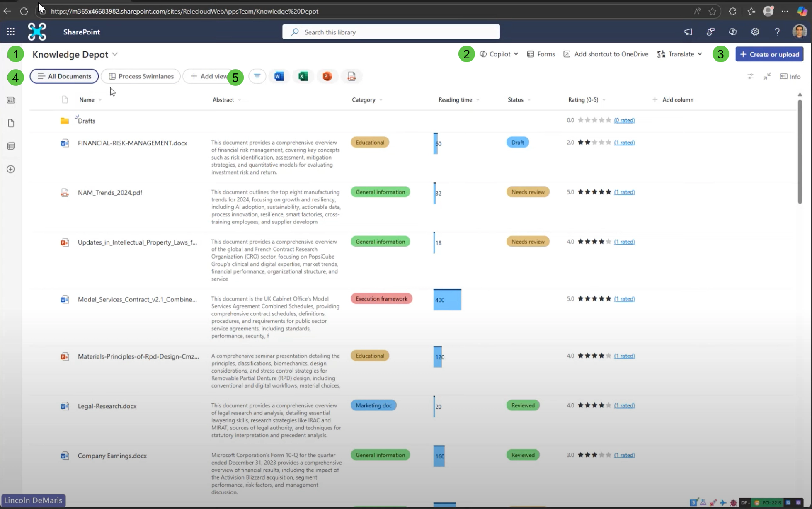Toggle the Info details pane

(x=790, y=76)
